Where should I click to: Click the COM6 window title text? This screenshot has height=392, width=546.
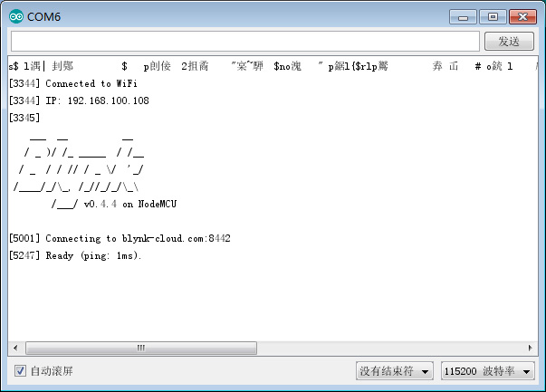pos(43,16)
